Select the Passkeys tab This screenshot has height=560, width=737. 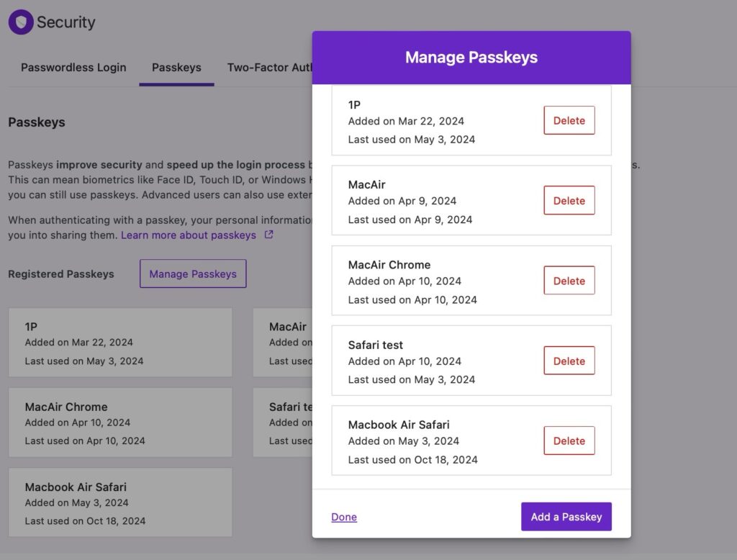(176, 68)
